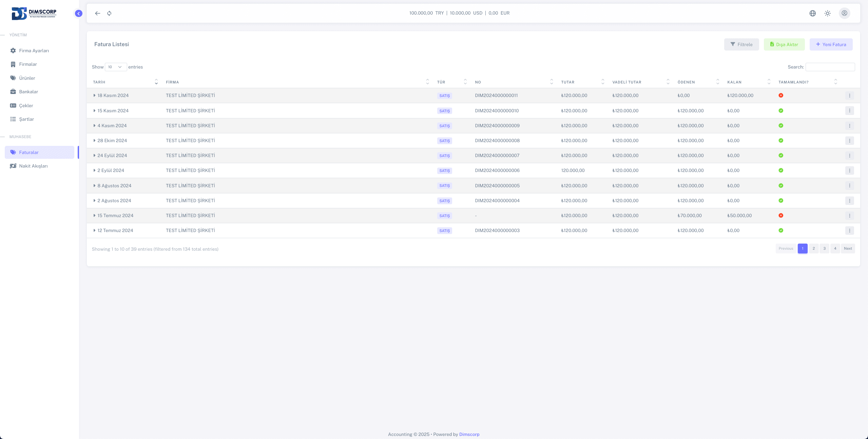Go to page 3 of pagination
The image size is (868, 439).
tap(824, 248)
